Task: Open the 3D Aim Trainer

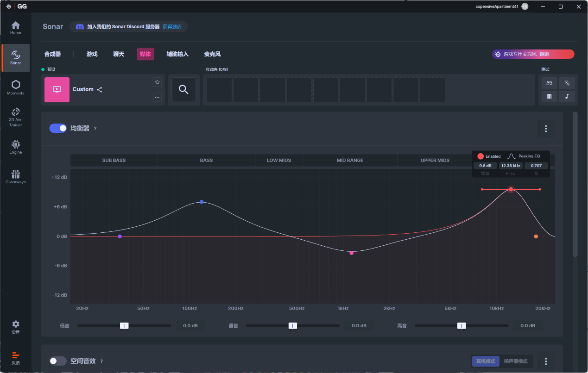Action: point(16,117)
